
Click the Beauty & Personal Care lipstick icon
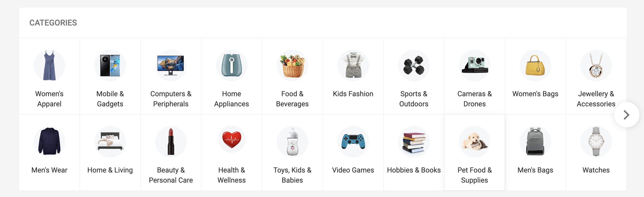pos(171,141)
